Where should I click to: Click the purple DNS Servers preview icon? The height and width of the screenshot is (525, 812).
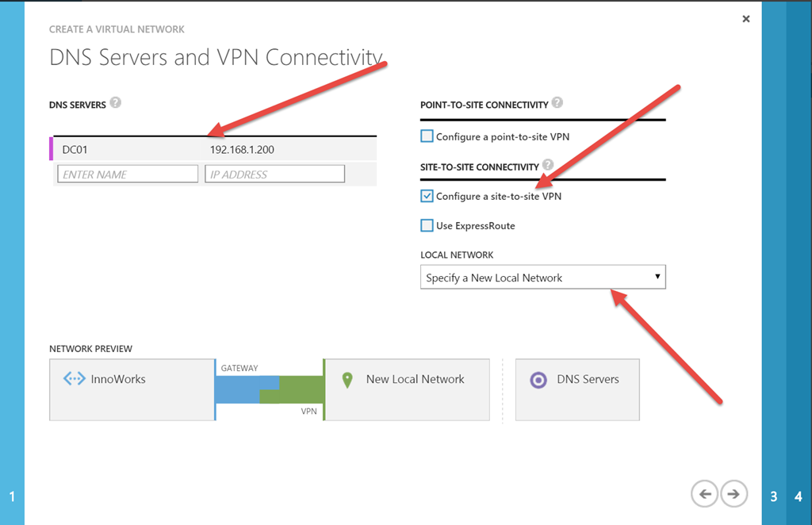538,380
